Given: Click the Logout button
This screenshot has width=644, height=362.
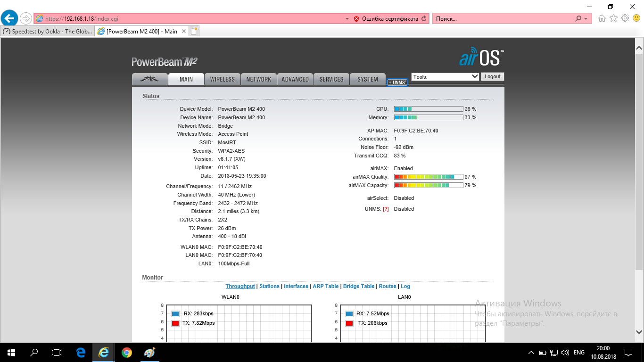Looking at the screenshot, I should [492, 76].
